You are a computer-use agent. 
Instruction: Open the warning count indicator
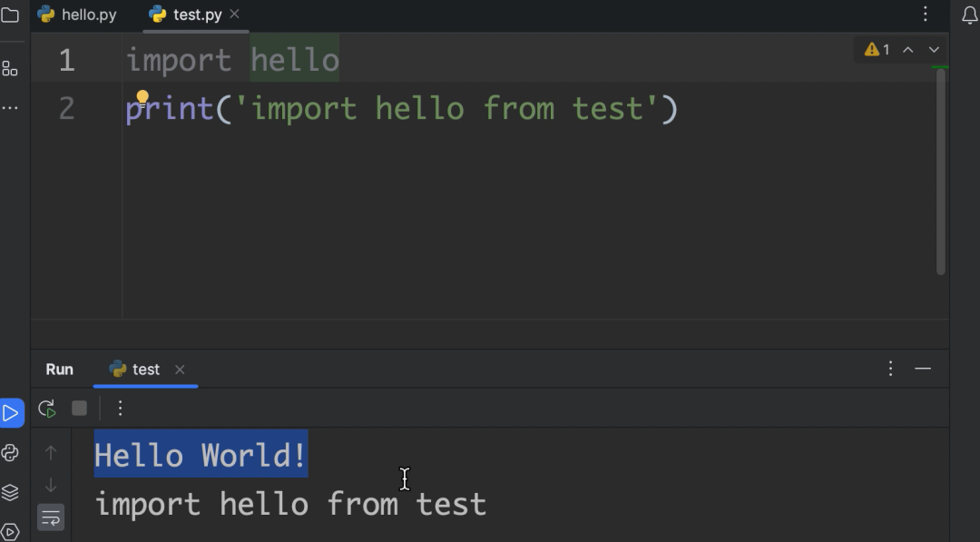pyautogui.click(x=877, y=49)
